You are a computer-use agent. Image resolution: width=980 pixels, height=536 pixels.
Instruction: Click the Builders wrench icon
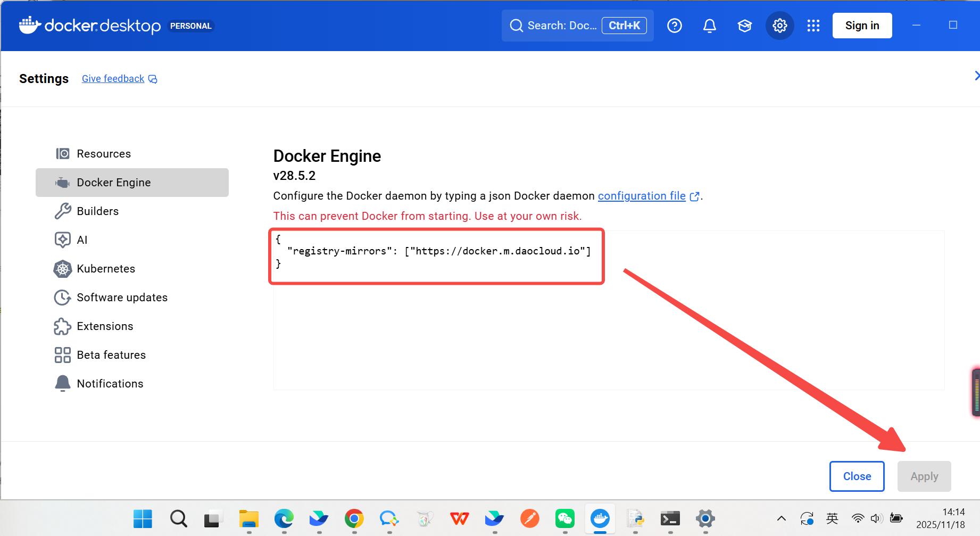click(x=63, y=211)
